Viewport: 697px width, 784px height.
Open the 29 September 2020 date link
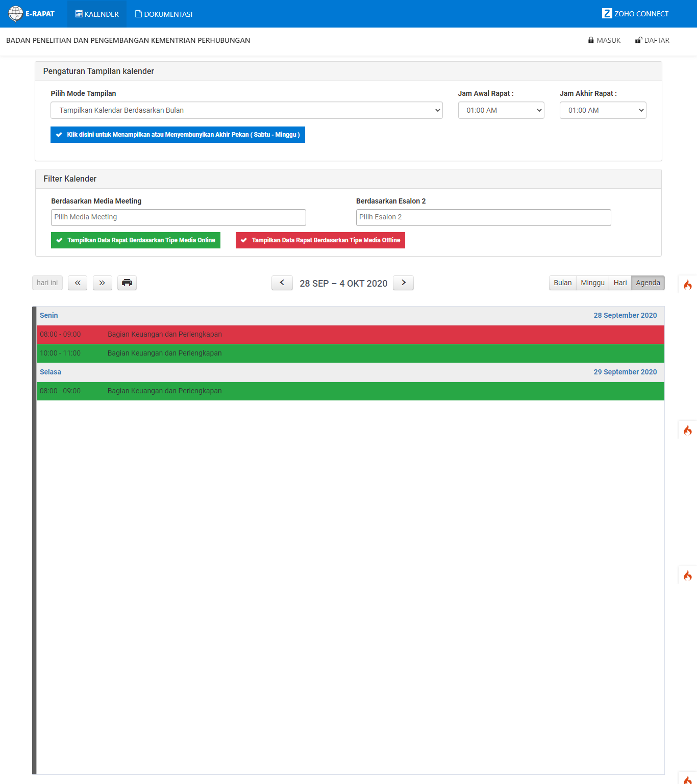point(625,372)
